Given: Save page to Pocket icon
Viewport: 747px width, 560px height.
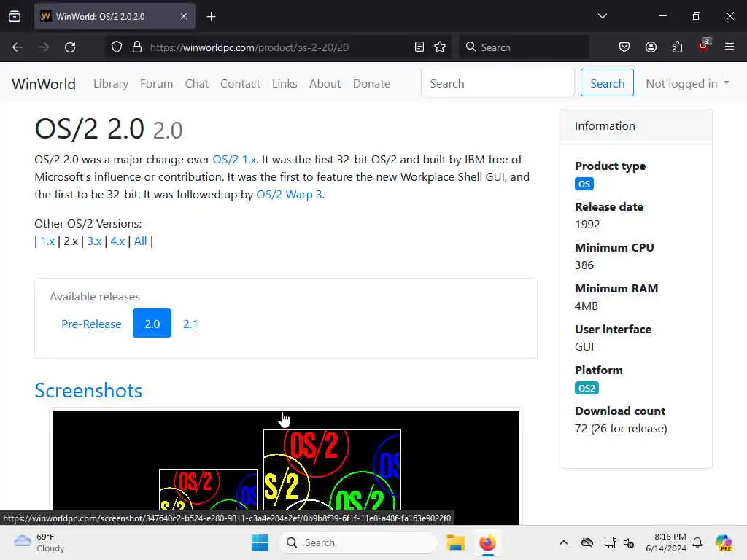Looking at the screenshot, I should pyautogui.click(x=624, y=47).
